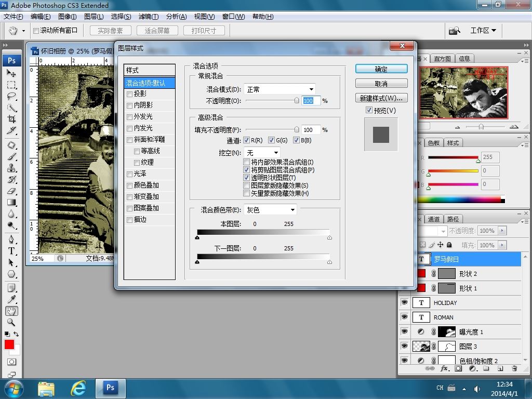The height and width of the screenshot is (399, 532).
Task: Click the 确定 button
Action: click(381, 69)
